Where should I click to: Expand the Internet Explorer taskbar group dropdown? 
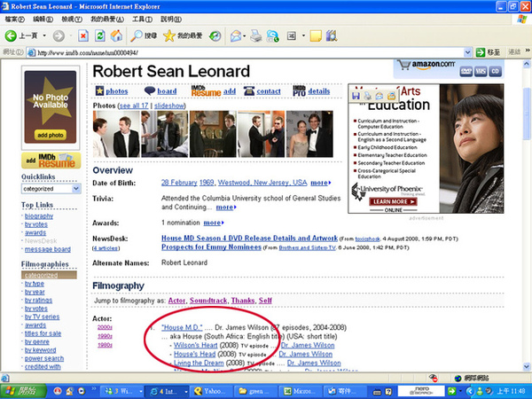(x=186, y=392)
